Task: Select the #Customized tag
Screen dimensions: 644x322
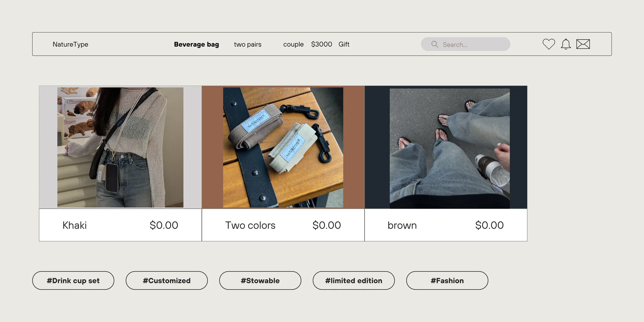Action: (167, 280)
